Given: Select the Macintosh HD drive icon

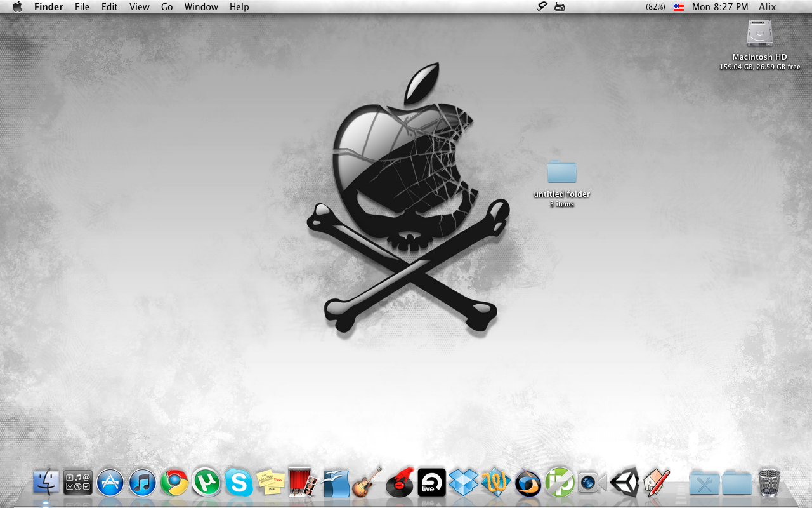Looking at the screenshot, I should [759, 33].
